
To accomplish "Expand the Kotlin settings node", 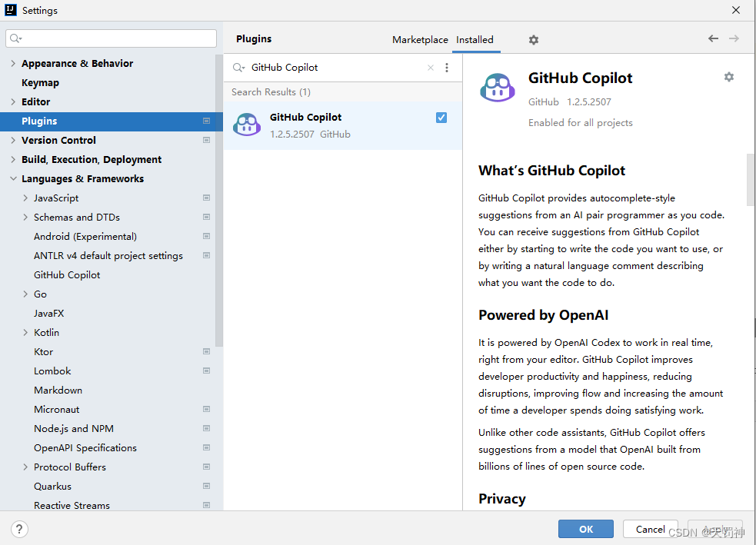I will tap(25, 333).
